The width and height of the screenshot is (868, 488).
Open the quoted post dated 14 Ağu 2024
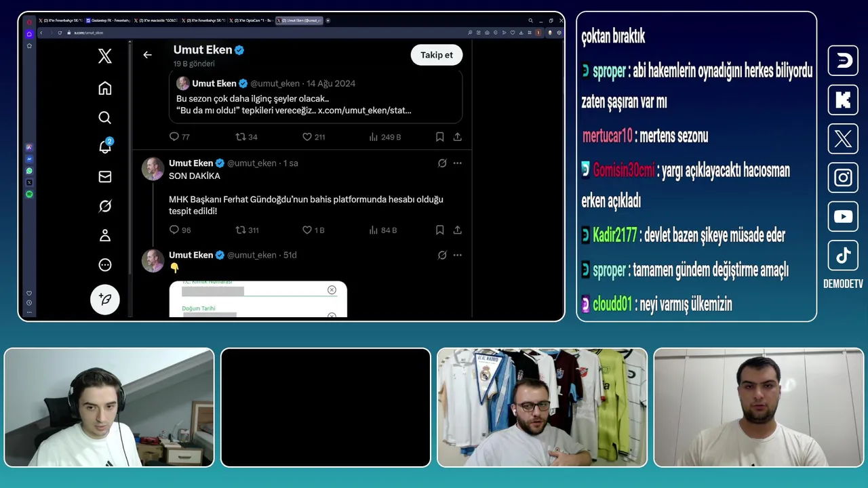[315, 96]
